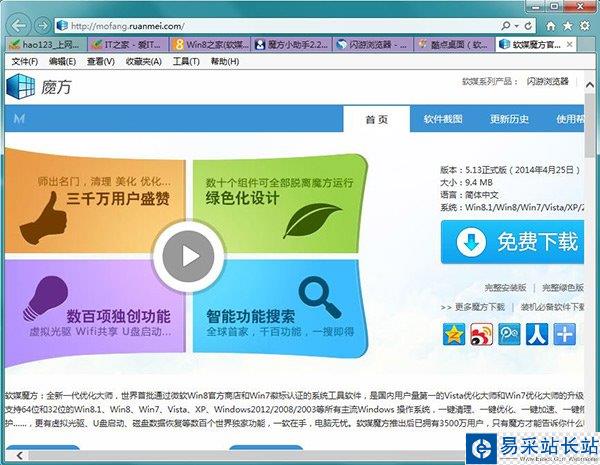Play the video with center play button

188,256
